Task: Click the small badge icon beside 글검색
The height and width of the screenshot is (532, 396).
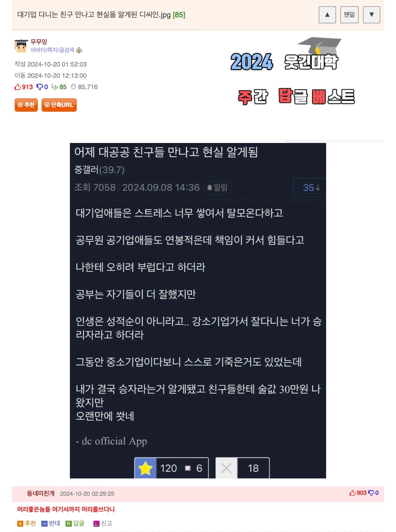Action: (x=79, y=50)
